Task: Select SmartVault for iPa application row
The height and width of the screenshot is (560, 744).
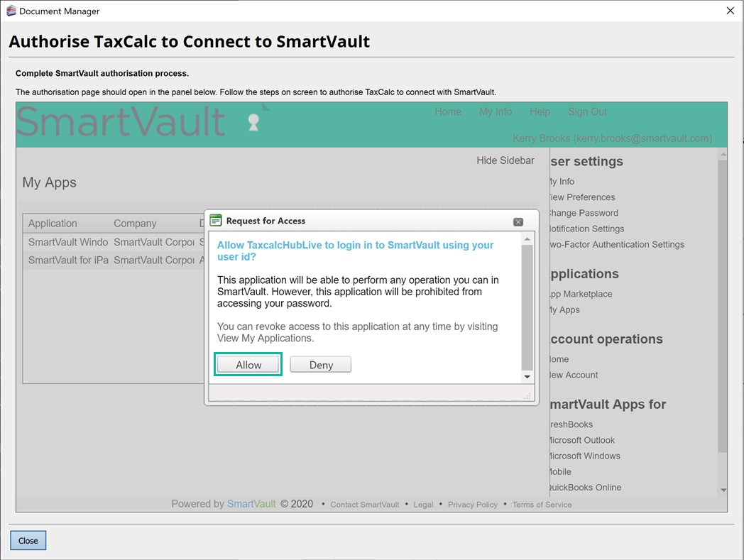Action: [114, 260]
